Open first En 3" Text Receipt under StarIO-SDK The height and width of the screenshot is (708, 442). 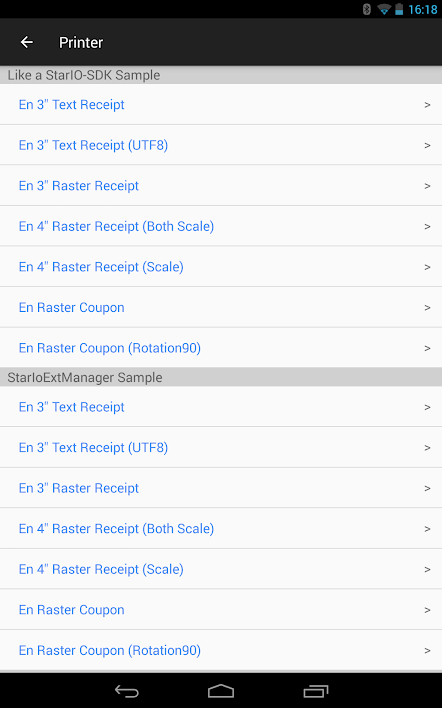[x=221, y=104]
